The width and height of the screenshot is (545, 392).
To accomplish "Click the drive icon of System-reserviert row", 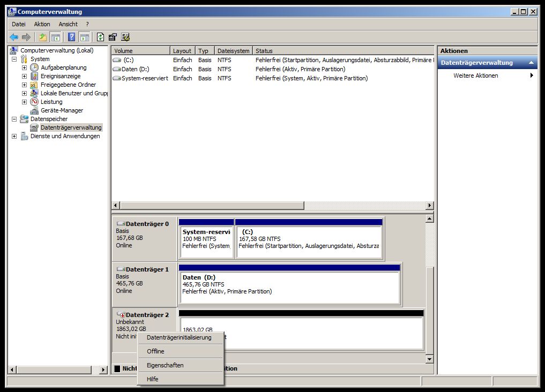I will tap(117, 78).
